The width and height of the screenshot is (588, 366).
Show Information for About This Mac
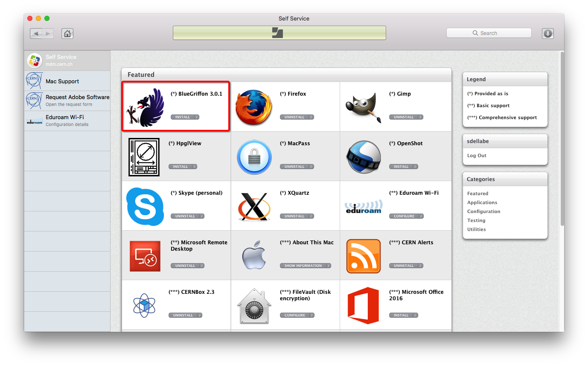click(x=306, y=266)
